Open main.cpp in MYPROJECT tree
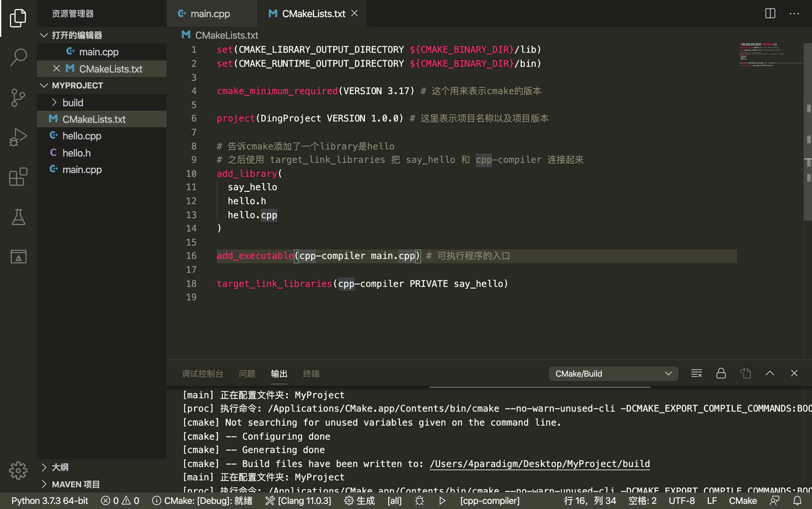Image resolution: width=812 pixels, height=509 pixels. [x=102, y=169]
